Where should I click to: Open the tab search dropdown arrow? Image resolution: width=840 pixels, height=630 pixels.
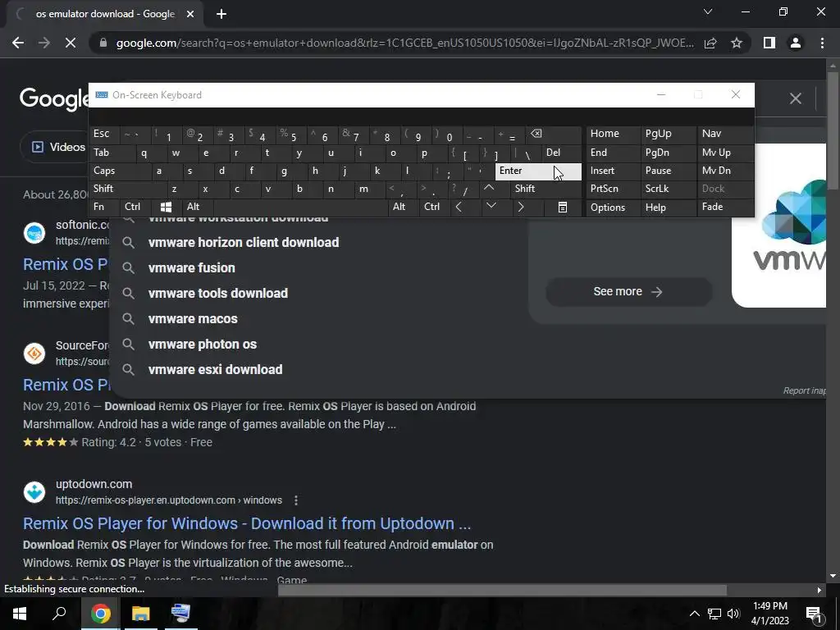point(708,11)
